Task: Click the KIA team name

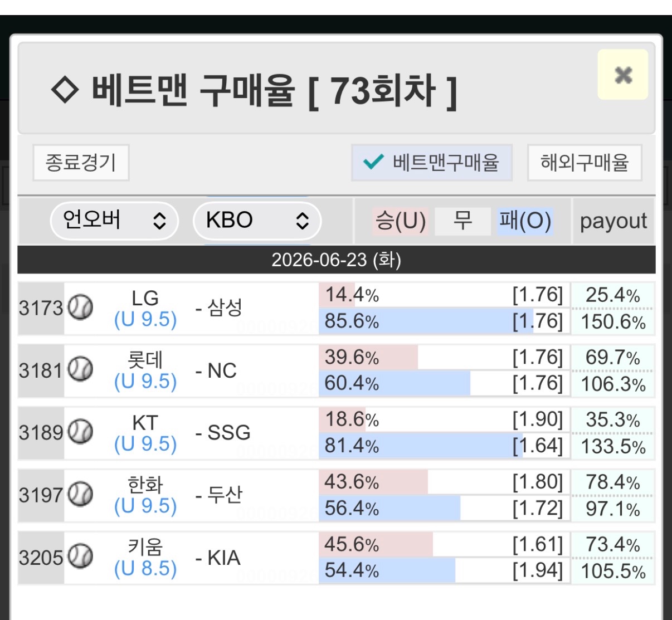Action: (x=223, y=558)
